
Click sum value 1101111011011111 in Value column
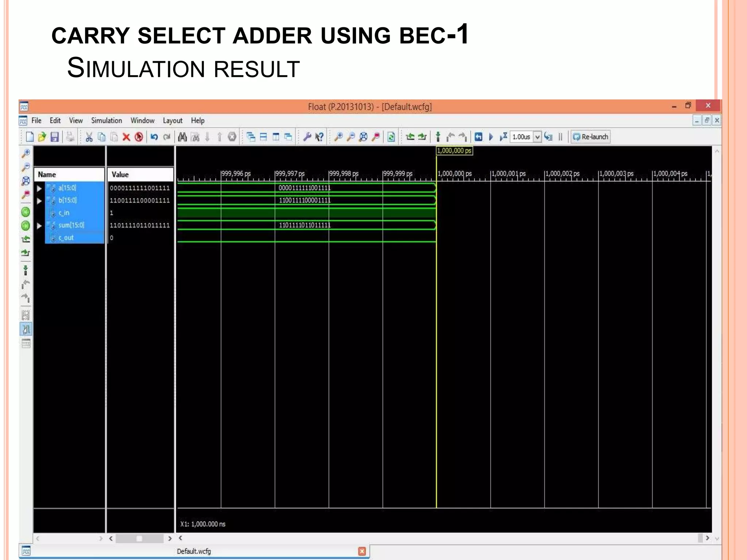click(x=140, y=225)
